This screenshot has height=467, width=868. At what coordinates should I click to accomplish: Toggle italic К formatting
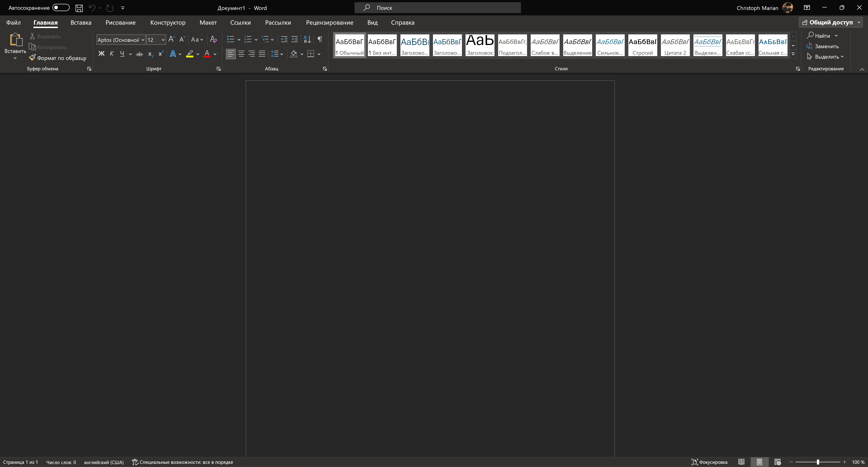click(111, 54)
